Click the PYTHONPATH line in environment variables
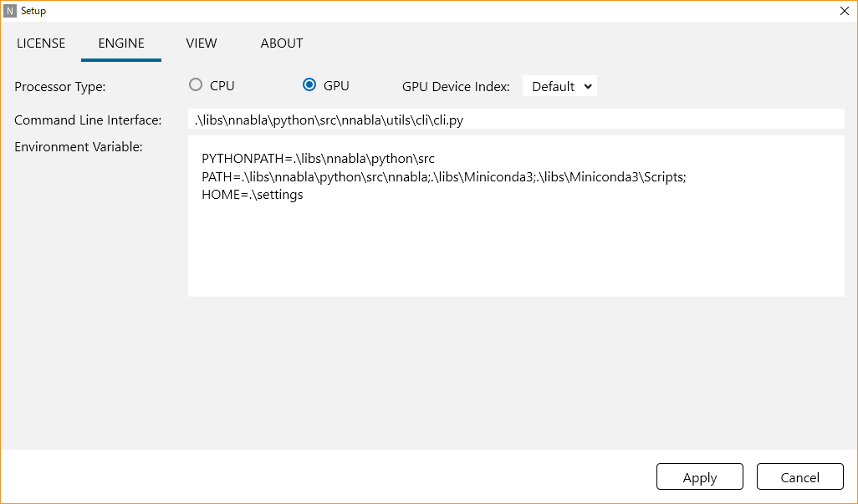The width and height of the screenshot is (858, 504). pyautogui.click(x=318, y=159)
